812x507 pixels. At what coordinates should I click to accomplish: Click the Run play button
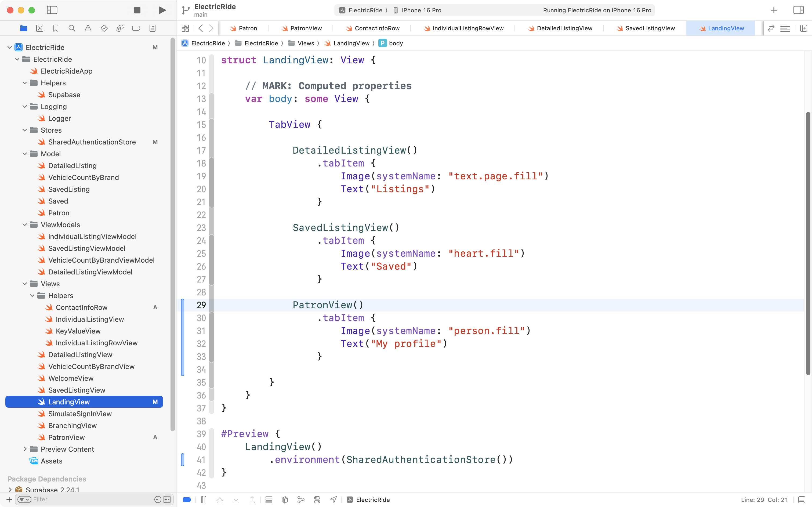(162, 10)
